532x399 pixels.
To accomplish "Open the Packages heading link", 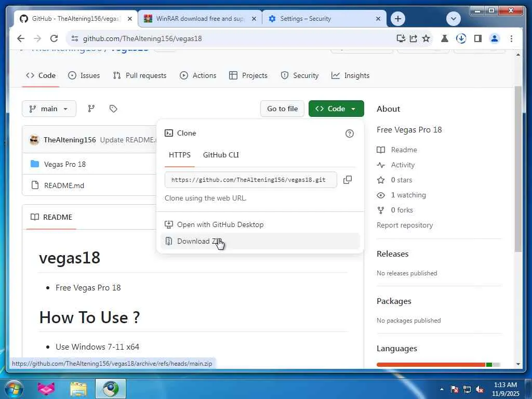I will tap(394, 301).
